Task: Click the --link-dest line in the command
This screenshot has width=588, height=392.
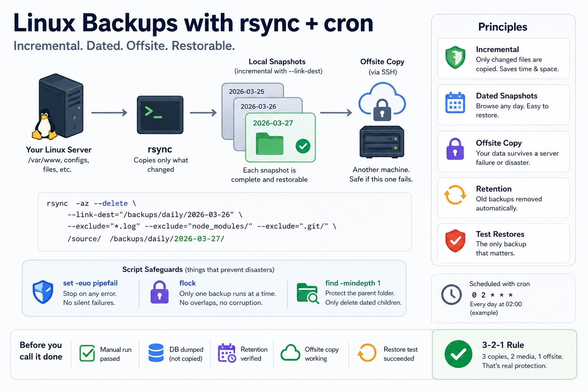Action: click(155, 214)
